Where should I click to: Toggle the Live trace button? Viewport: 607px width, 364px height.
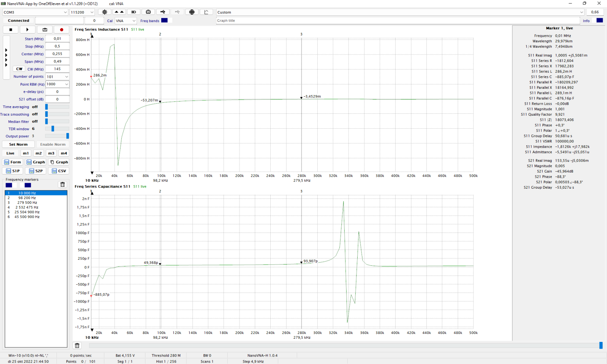coord(10,153)
